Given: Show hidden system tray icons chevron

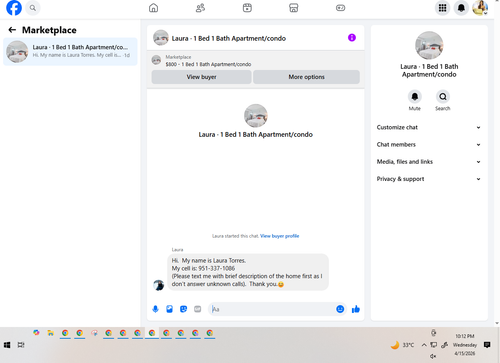Looking at the screenshot, I should click(424, 345).
